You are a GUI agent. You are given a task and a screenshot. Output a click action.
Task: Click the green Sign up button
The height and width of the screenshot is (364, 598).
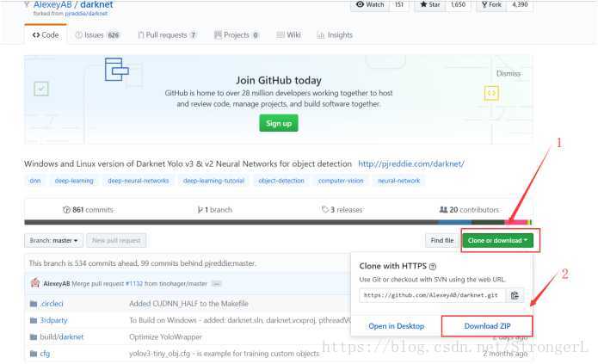tap(279, 123)
